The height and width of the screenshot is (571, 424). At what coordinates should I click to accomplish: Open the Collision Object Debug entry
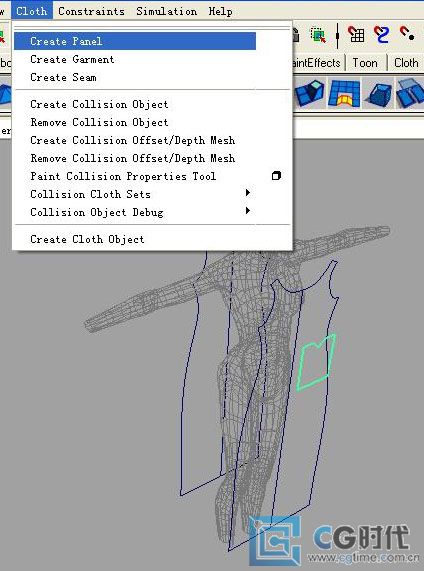coord(97,212)
